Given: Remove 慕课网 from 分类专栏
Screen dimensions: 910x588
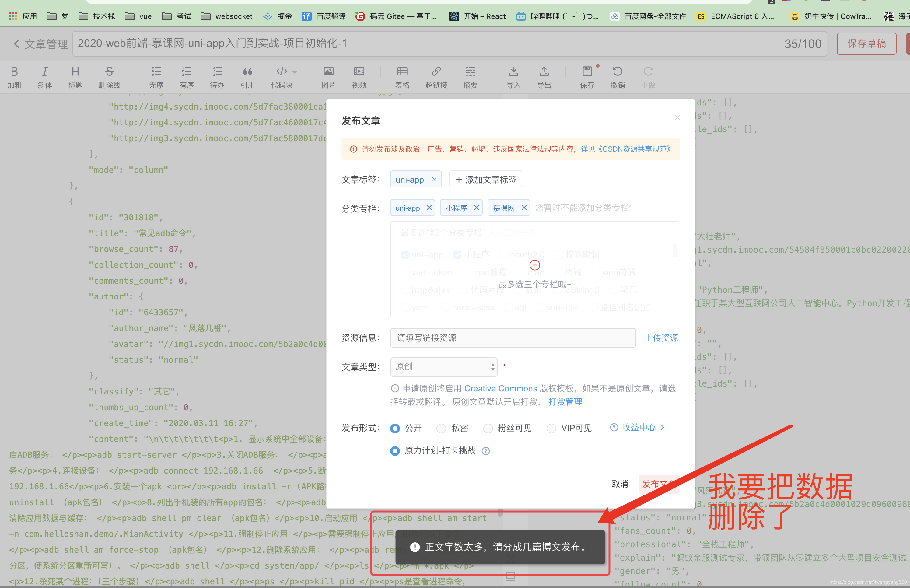Looking at the screenshot, I should (x=524, y=207).
